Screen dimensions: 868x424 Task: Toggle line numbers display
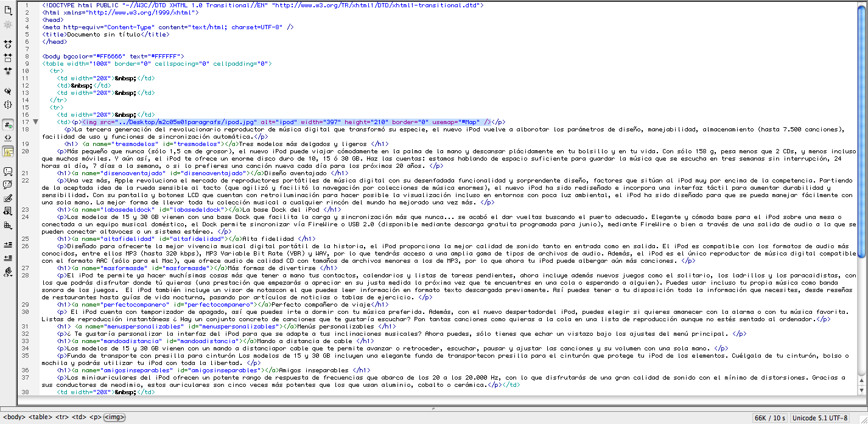tap(8, 124)
